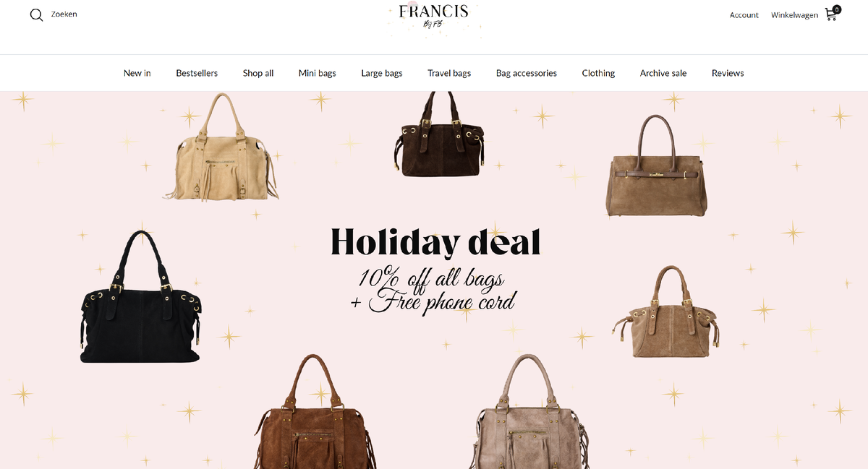
Task: Open the Mini bags category
Action: (x=318, y=73)
